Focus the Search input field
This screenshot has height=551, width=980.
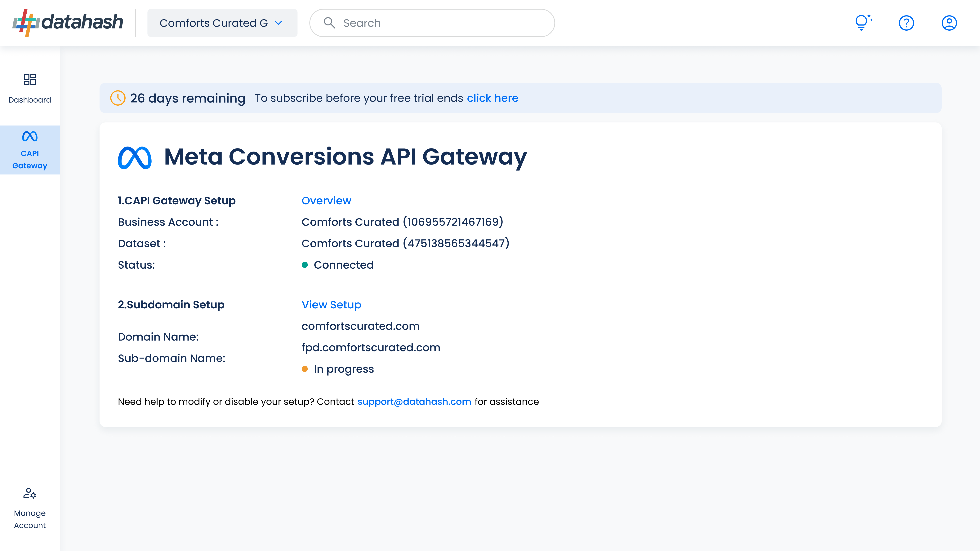(432, 23)
